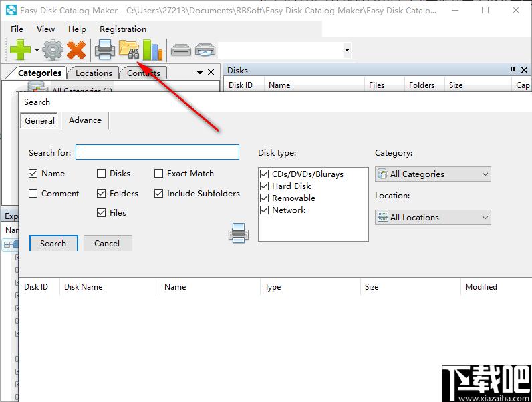Click the printer icon in the main toolbar
532x402 pixels.
(x=105, y=50)
